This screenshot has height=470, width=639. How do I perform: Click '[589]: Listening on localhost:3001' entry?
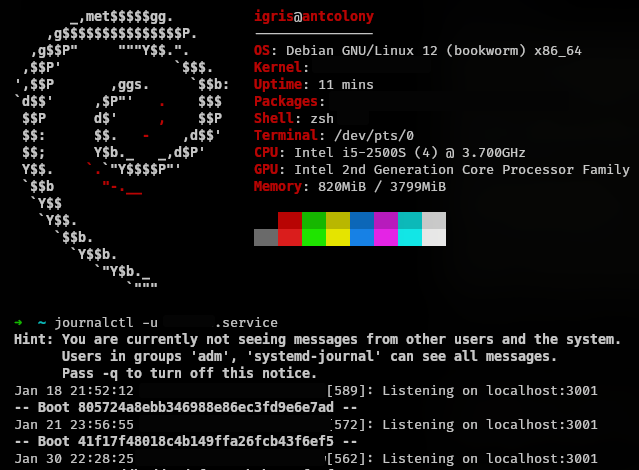pyautogui.click(x=462, y=391)
